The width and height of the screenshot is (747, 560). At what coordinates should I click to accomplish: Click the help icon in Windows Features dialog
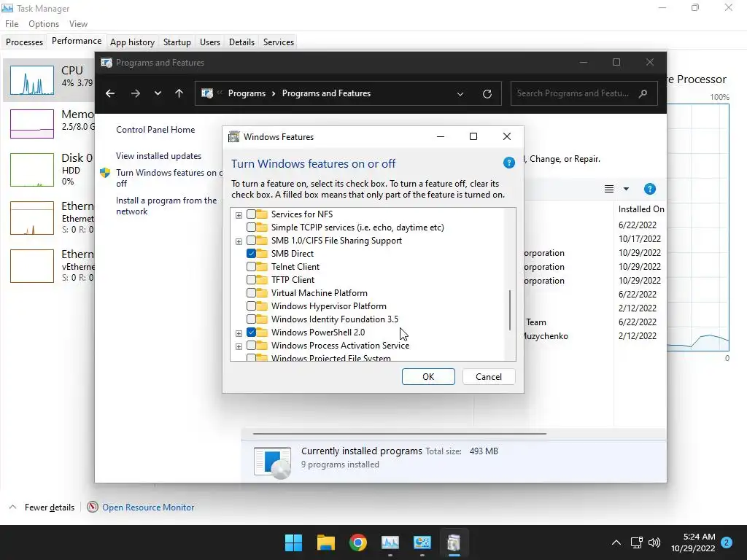tap(508, 163)
